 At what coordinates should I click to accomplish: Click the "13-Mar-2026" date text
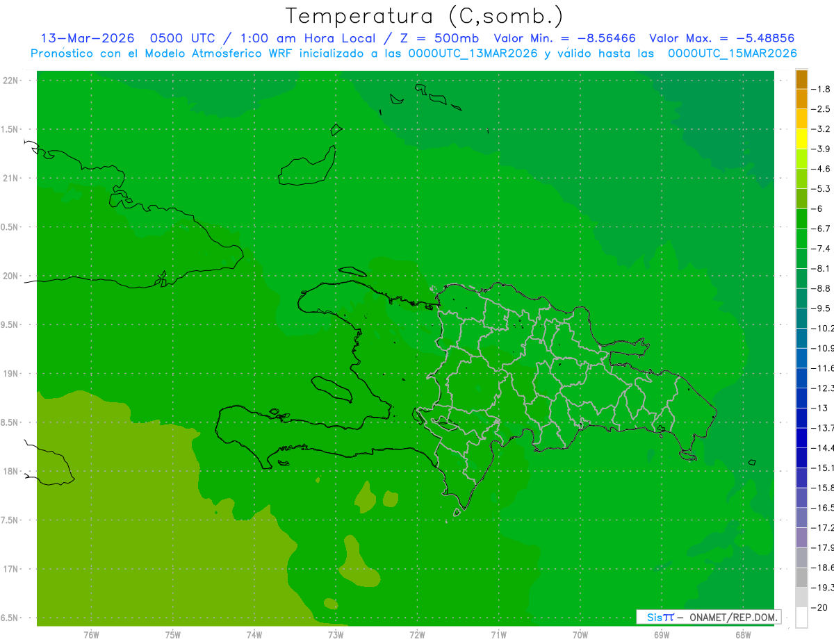click(x=88, y=38)
